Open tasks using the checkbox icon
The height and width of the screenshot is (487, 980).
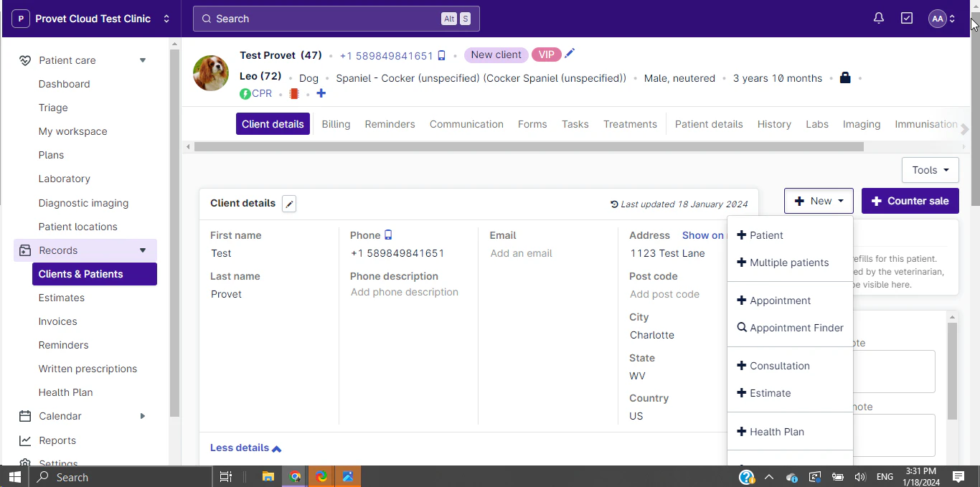point(907,18)
